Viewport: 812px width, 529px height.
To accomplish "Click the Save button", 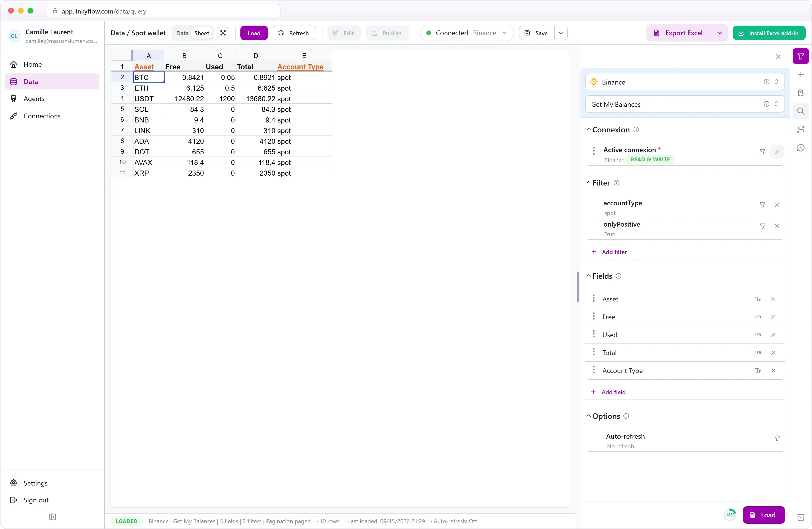I will point(537,33).
